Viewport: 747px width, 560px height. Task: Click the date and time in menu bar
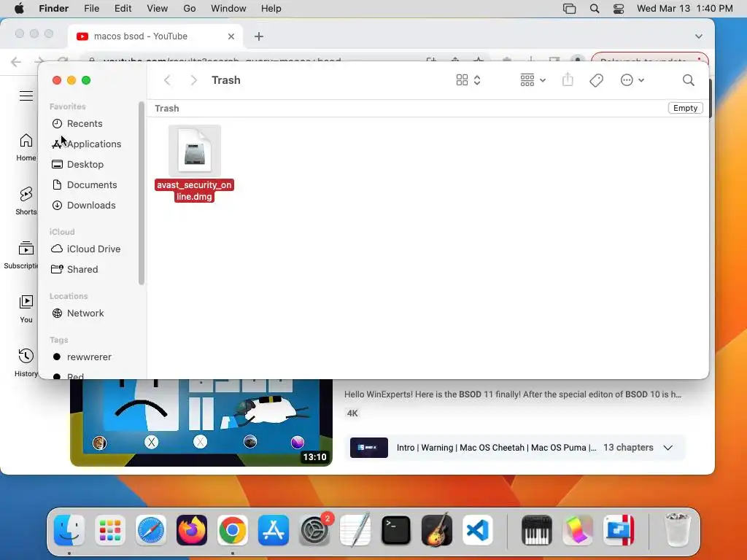[684, 9]
